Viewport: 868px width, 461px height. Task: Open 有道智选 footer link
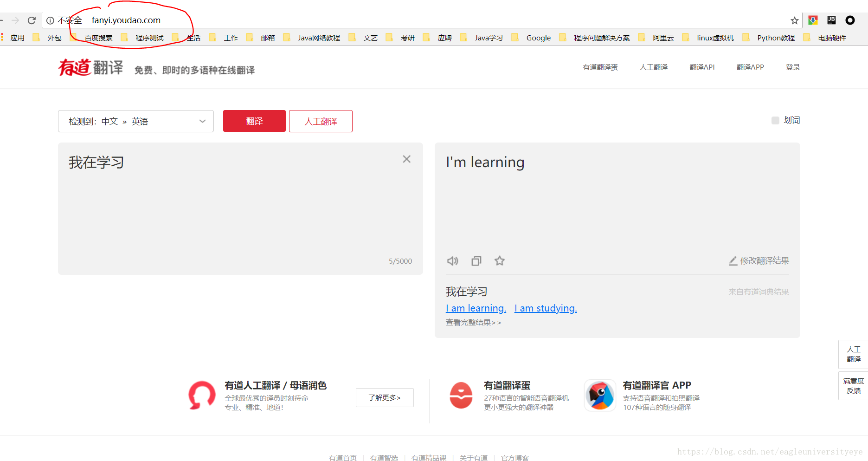[x=384, y=458]
